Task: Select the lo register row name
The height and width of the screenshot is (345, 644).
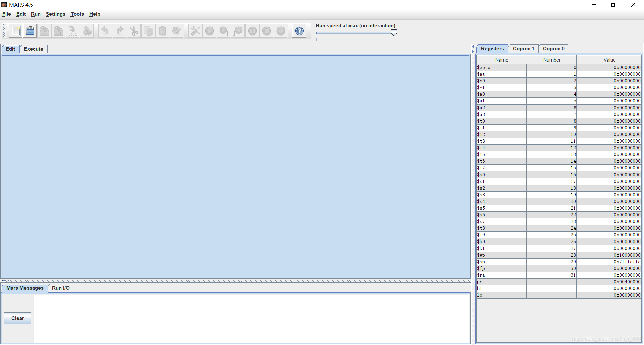Action: [x=501, y=295]
